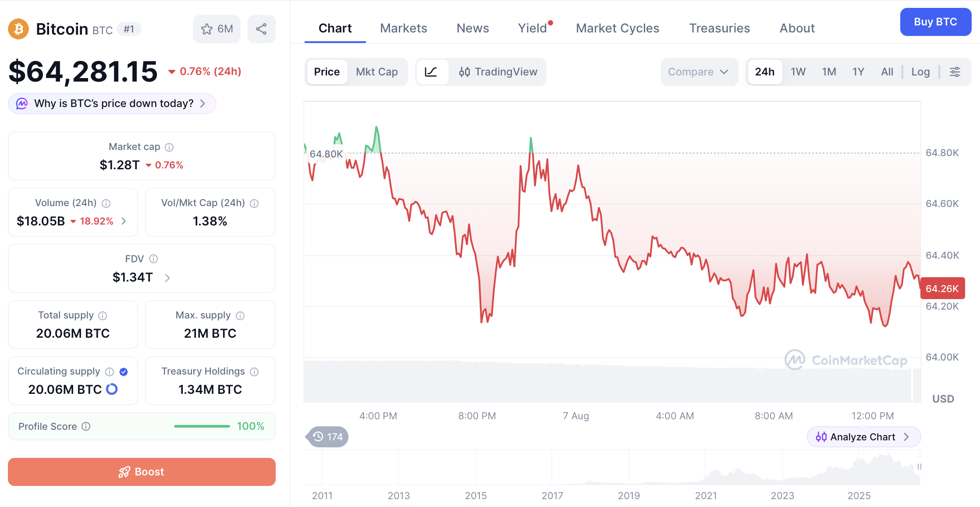Viewport: 980px width, 507px height.
Task: Expand the FDV details chevron
Action: point(167,278)
